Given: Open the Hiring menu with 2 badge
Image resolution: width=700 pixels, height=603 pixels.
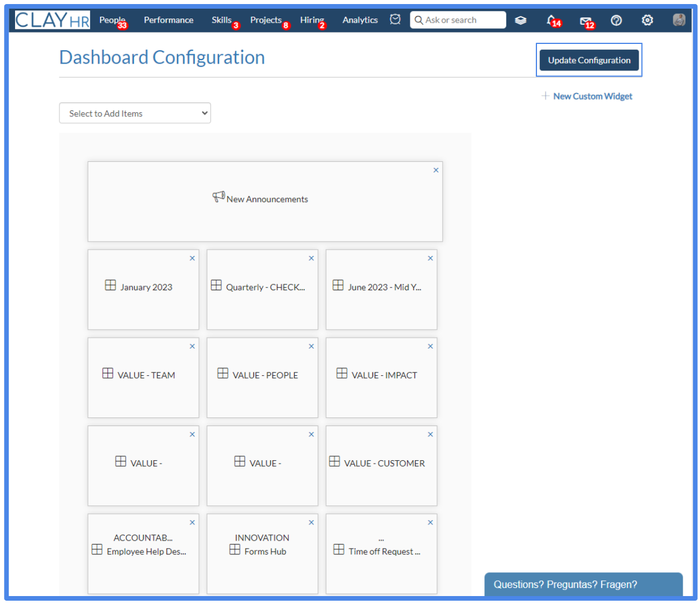Looking at the screenshot, I should coord(312,20).
